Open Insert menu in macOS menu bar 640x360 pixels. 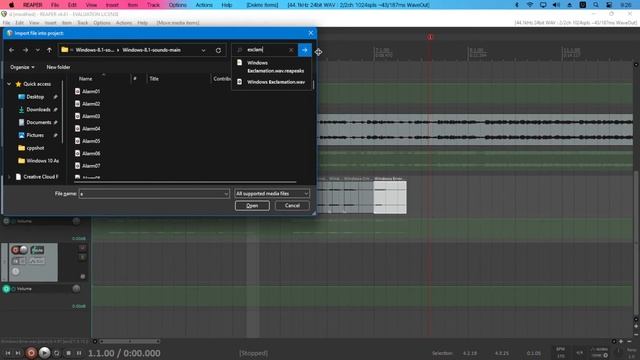pos(112,5)
